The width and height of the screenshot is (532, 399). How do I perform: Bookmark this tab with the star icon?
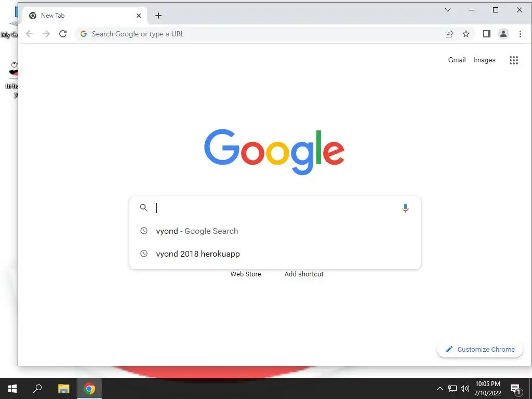pos(466,34)
